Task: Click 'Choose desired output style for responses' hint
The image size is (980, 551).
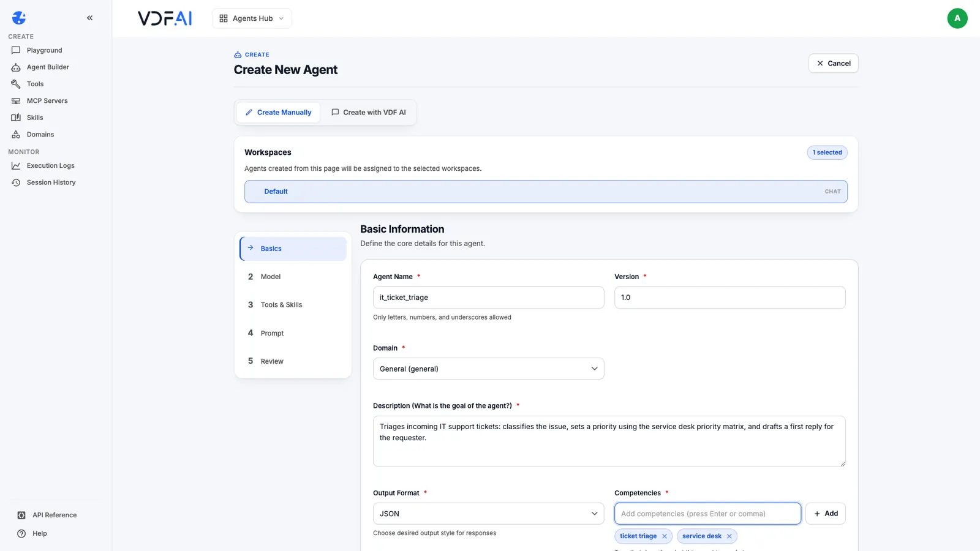Action: click(x=435, y=533)
